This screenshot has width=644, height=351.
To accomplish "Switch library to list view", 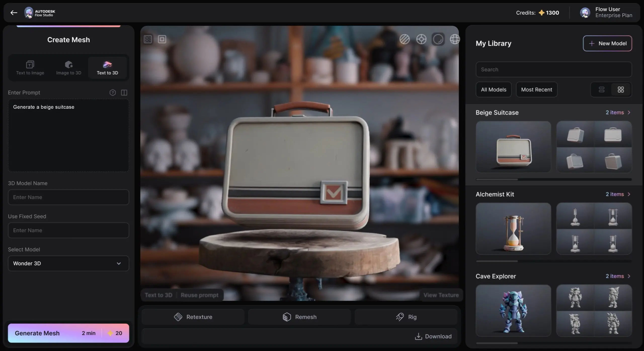I will pos(601,90).
